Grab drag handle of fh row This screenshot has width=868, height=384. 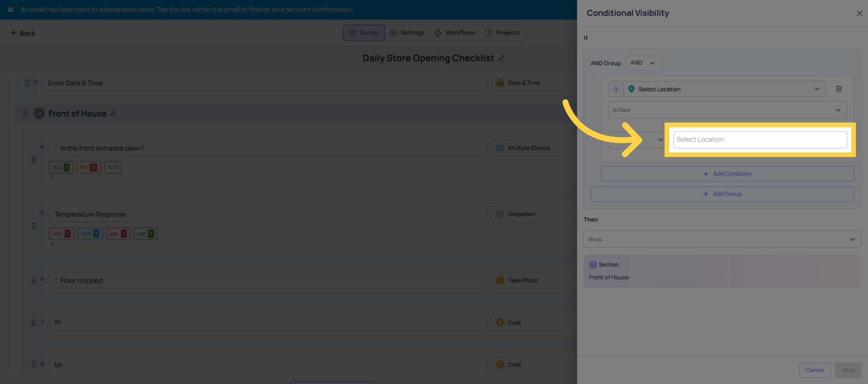[x=33, y=322]
